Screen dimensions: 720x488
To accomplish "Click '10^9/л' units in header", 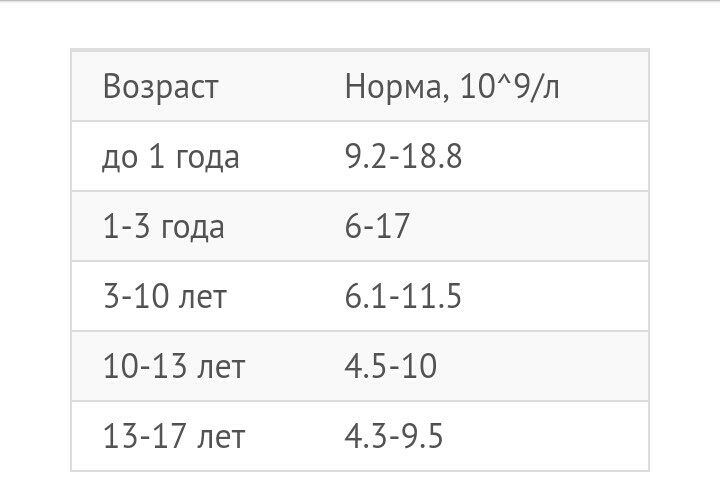I will tap(509, 86).
